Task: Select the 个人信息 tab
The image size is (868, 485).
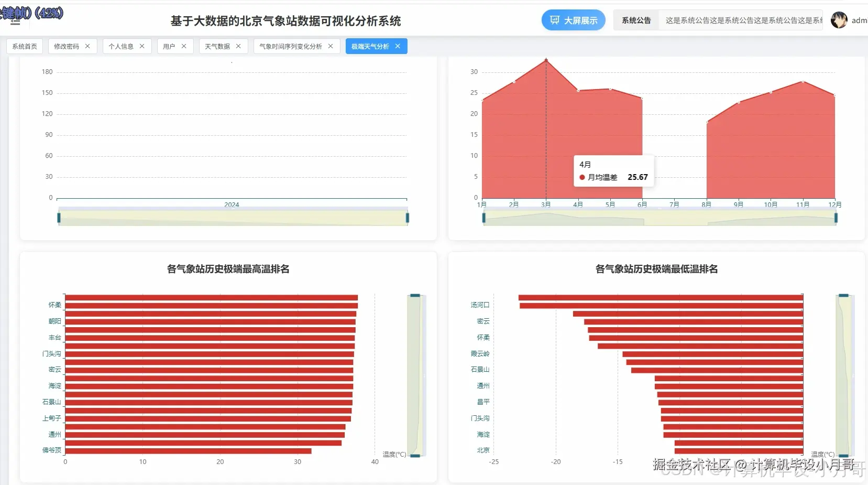Action: tap(122, 46)
